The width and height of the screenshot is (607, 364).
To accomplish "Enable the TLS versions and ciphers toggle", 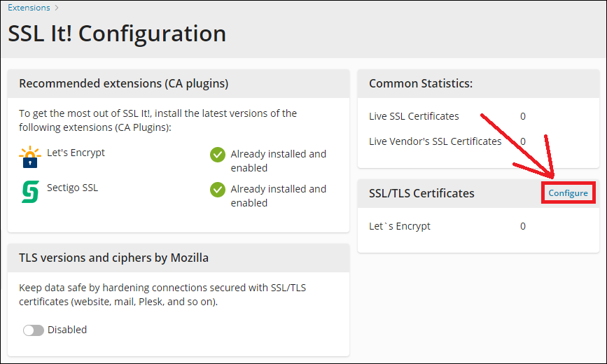I will pos(34,330).
